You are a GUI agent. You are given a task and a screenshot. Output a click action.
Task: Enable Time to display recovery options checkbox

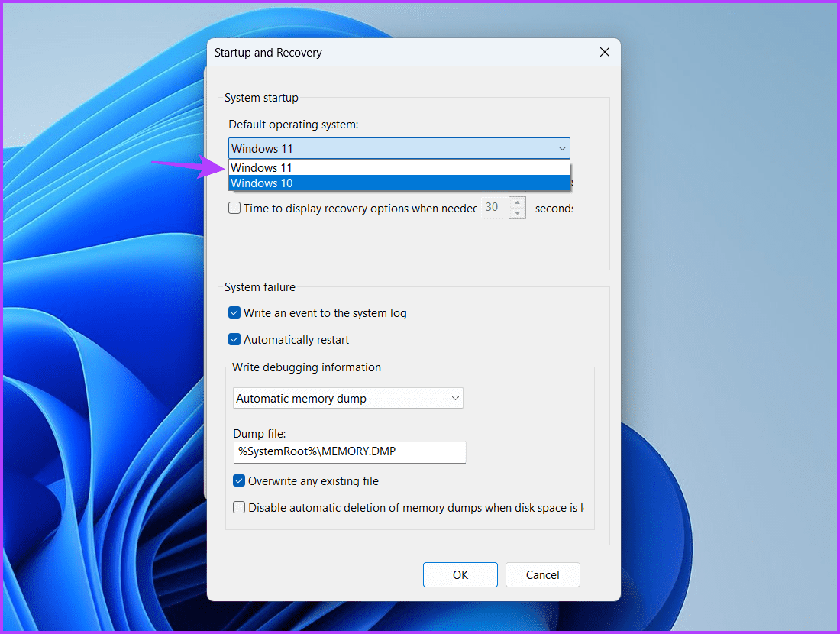point(234,208)
